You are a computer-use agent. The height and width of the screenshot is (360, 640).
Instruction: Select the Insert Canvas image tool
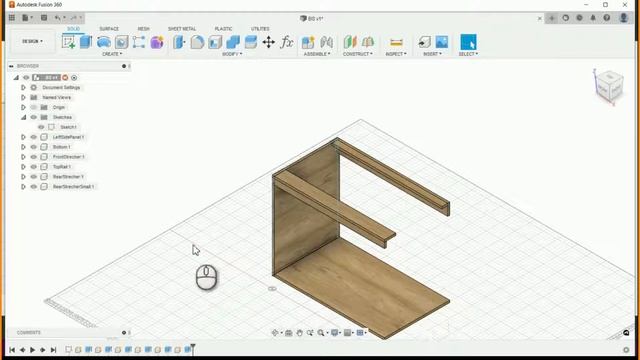click(442, 42)
